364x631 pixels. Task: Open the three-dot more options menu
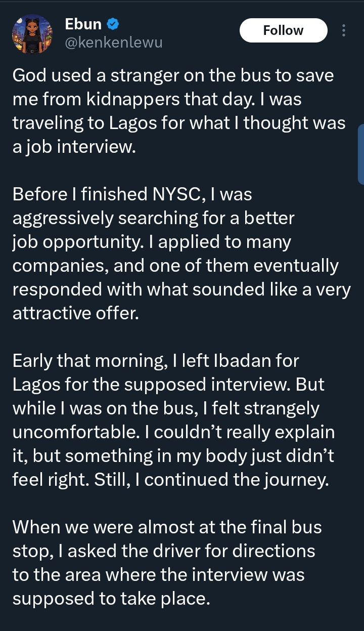coord(344,31)
